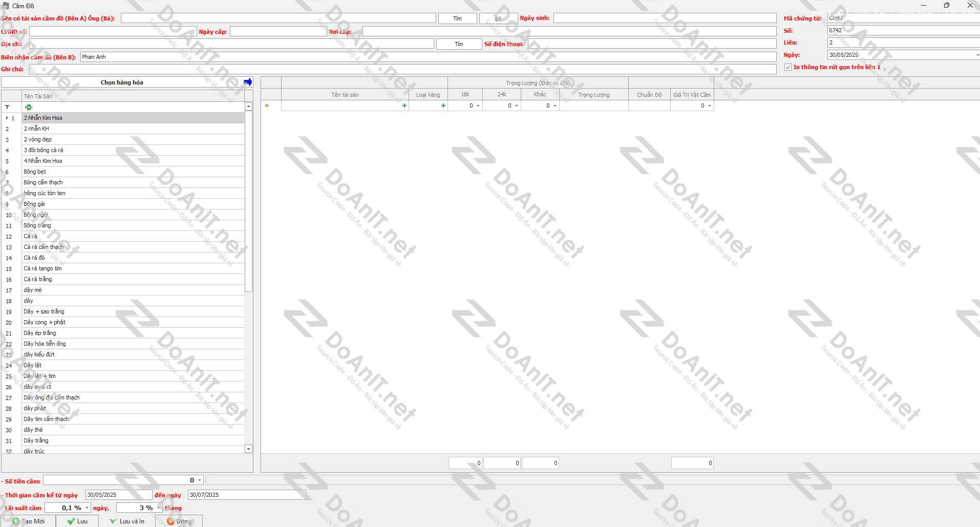Expand the Số tiền cầm dropdown arrow

point(200,480)
